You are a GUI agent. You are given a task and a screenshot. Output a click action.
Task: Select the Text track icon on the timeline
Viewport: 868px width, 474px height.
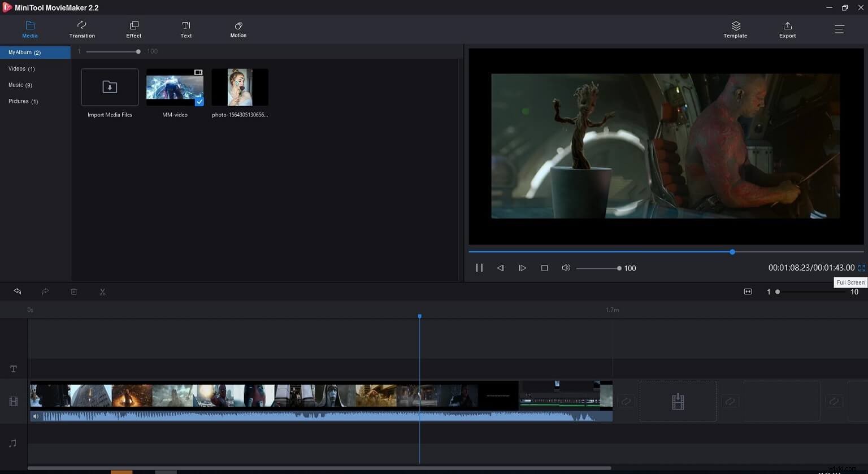point(13,368)
